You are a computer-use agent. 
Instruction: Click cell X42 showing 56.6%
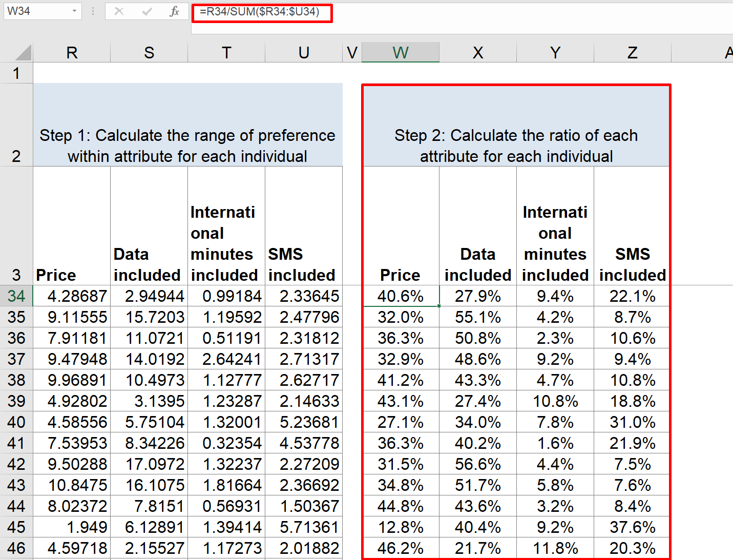tap(477, 464)
